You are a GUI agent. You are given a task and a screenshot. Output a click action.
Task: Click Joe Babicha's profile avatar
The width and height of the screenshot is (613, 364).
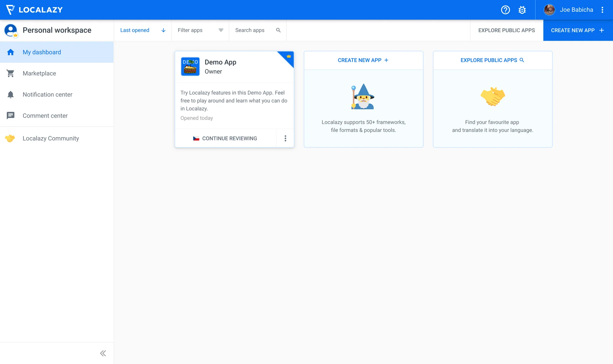549,10
